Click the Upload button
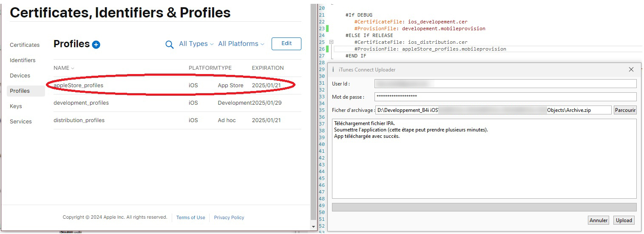Viewport: 644px width, 234px height. click(624, 220)
